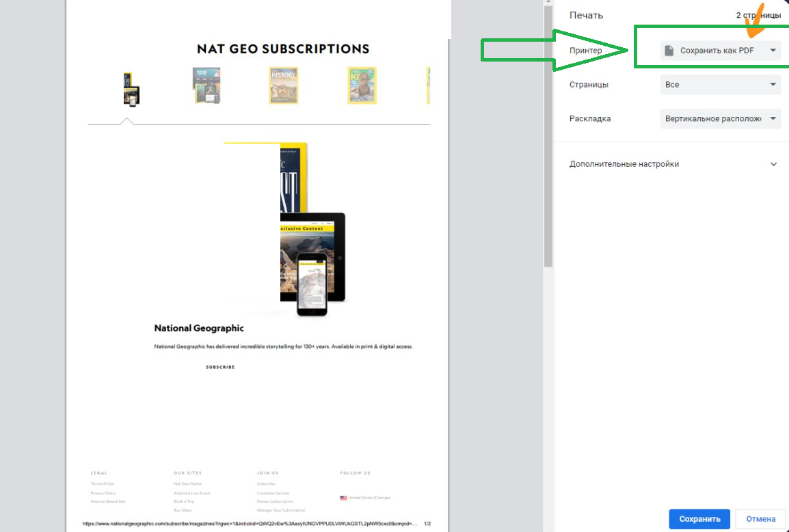Select the first magazine-with-devices thumbnail
789x532 pixels.
click(131, 89)
